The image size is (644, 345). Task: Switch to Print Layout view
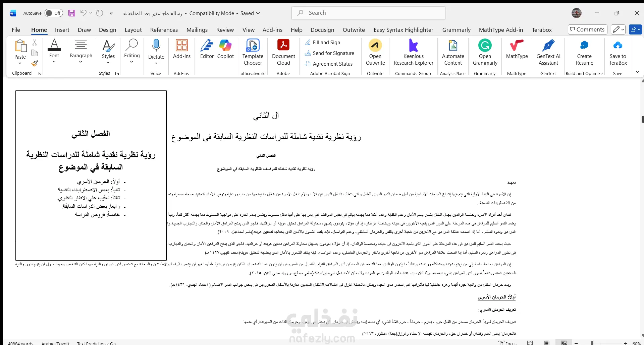pos(547,343)
